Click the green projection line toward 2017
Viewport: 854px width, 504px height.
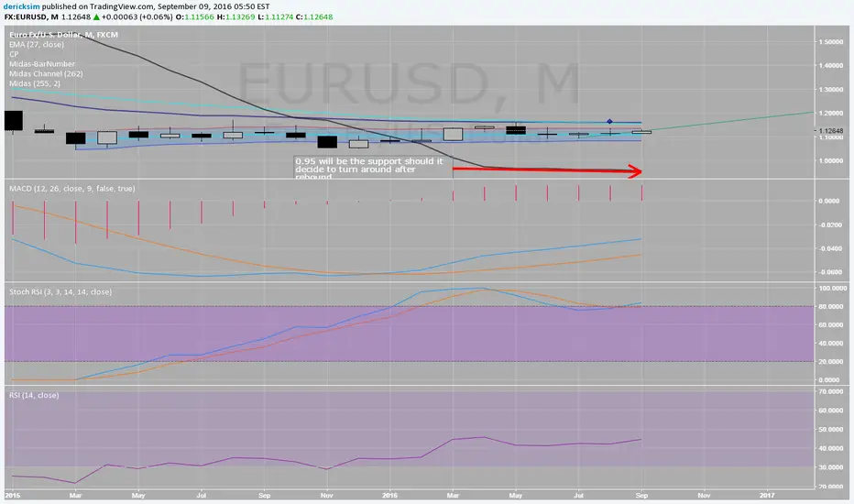[x=732, y=121]
